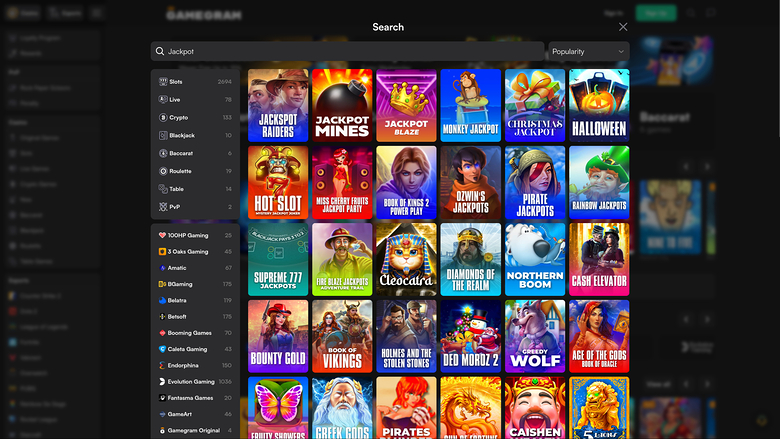Open Christmas Jackpot game

535,105
